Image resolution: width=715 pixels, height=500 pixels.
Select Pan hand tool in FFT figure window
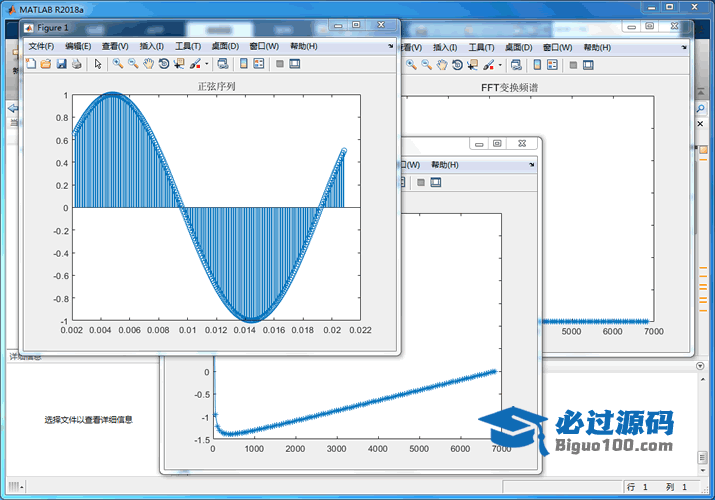(441, 65)
